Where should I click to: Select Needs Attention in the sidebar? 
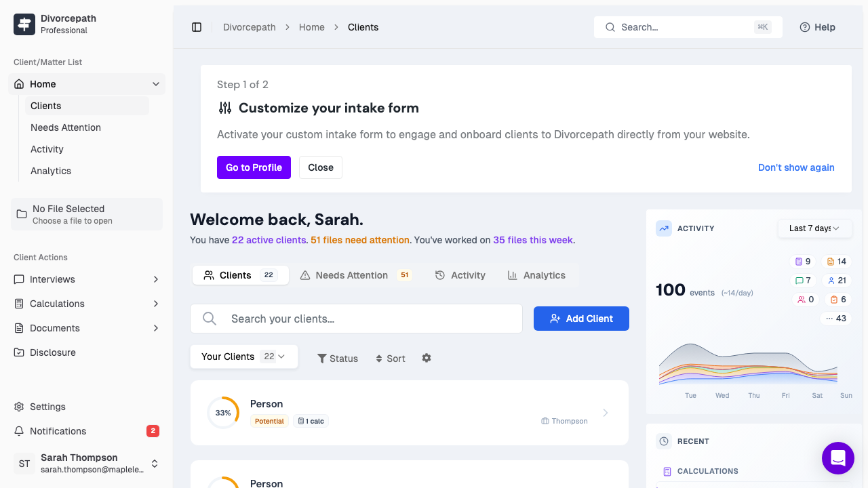87,127
